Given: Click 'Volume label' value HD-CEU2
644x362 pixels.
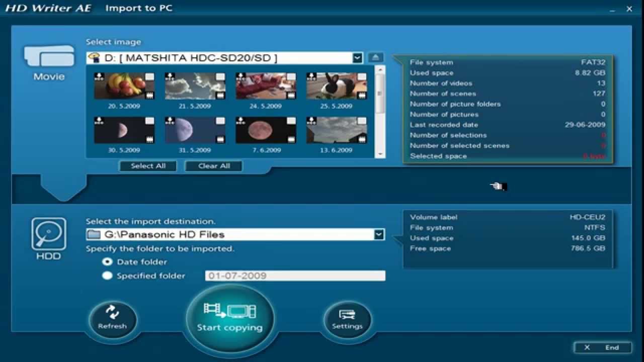Looking at the screenshot, I should (588, 217).
